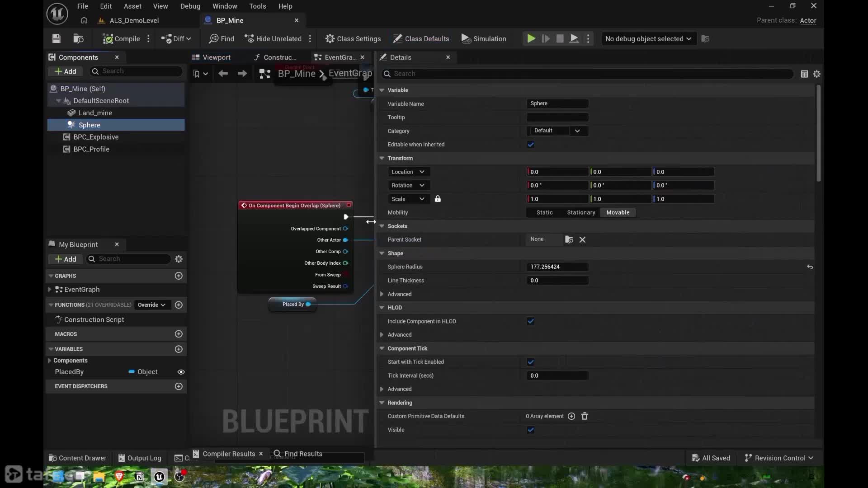Viewport: 868px width, 488px height.
Task: Save the blueprint with the floppy disk icon
Action: click(56, 39)
